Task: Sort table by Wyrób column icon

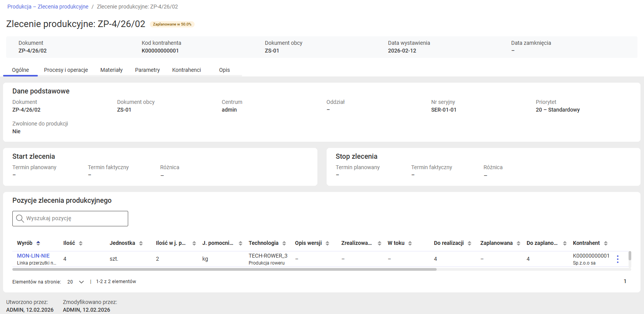Action: pyautogui.click(x=38, y=243)
